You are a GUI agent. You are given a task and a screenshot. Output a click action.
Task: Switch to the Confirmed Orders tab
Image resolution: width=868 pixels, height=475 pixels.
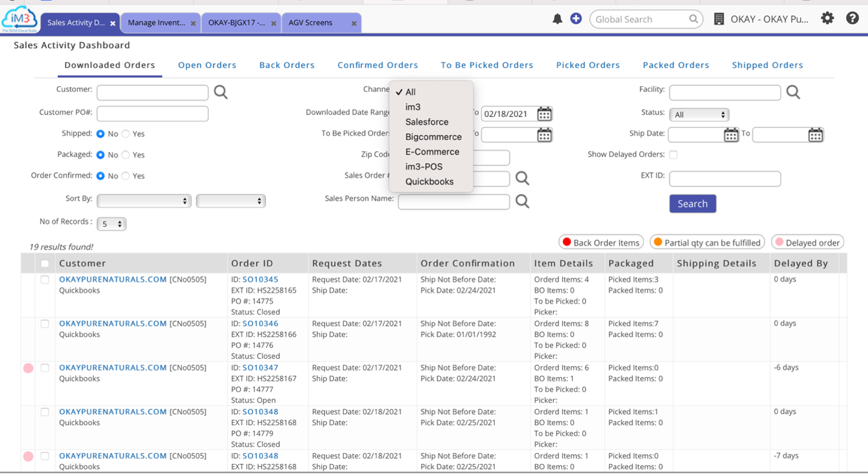pos(378,65)
